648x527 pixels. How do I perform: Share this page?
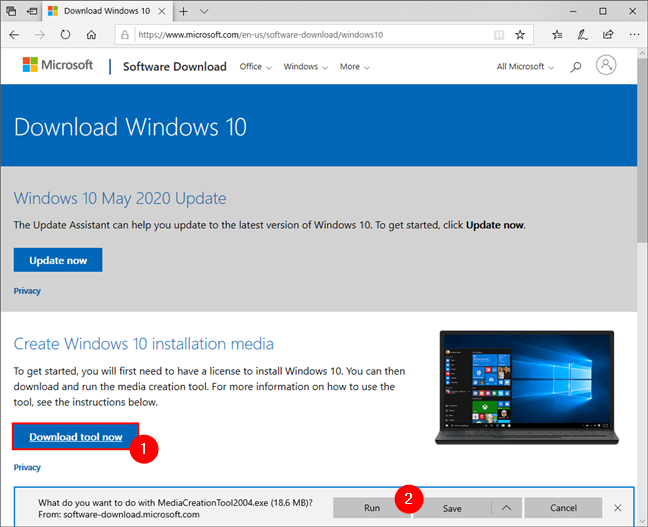[x=608, y=35]
